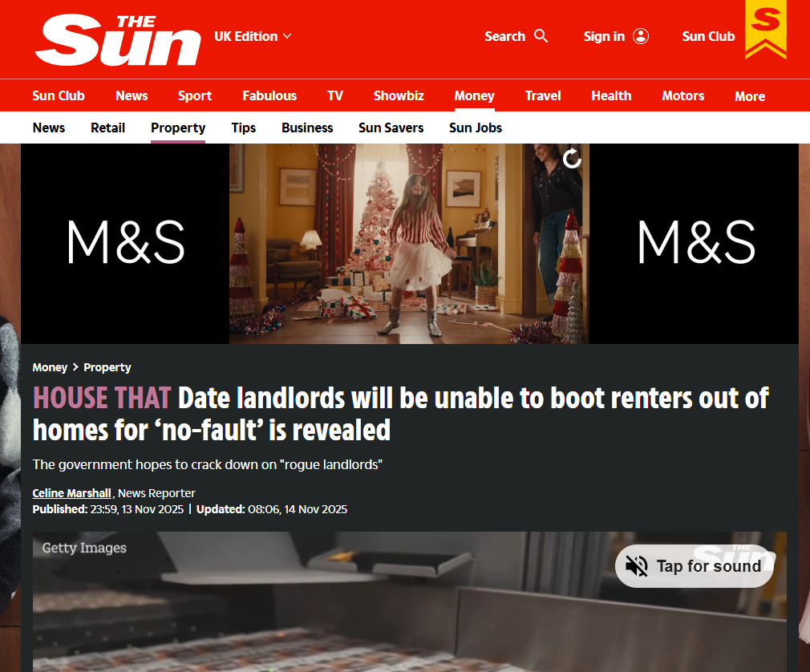The height and width of the screenshot is (672, 810).
Task: Go to News in the red navigation bar
Action: (132, 95)
